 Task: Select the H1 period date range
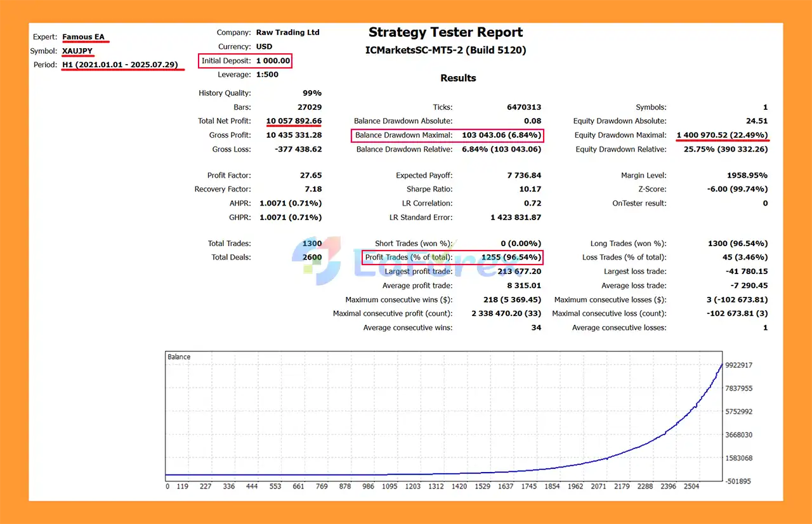click(120, 65)
